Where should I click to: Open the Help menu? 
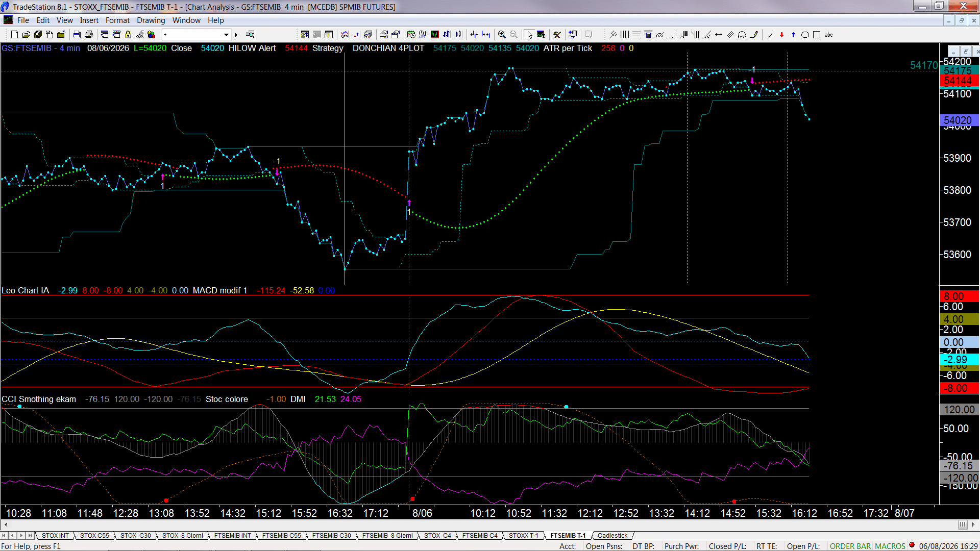tap(215, 20)
